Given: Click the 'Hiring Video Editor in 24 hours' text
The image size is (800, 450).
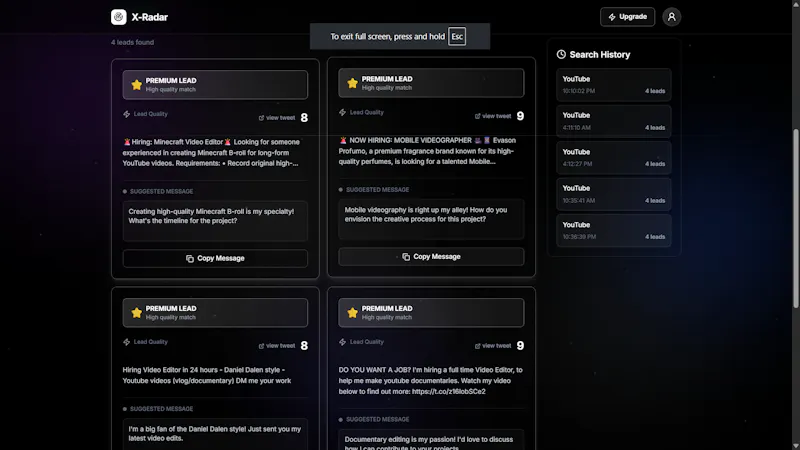Looking at the screenshot, I should pyautogui.click(x=207, y=375).
